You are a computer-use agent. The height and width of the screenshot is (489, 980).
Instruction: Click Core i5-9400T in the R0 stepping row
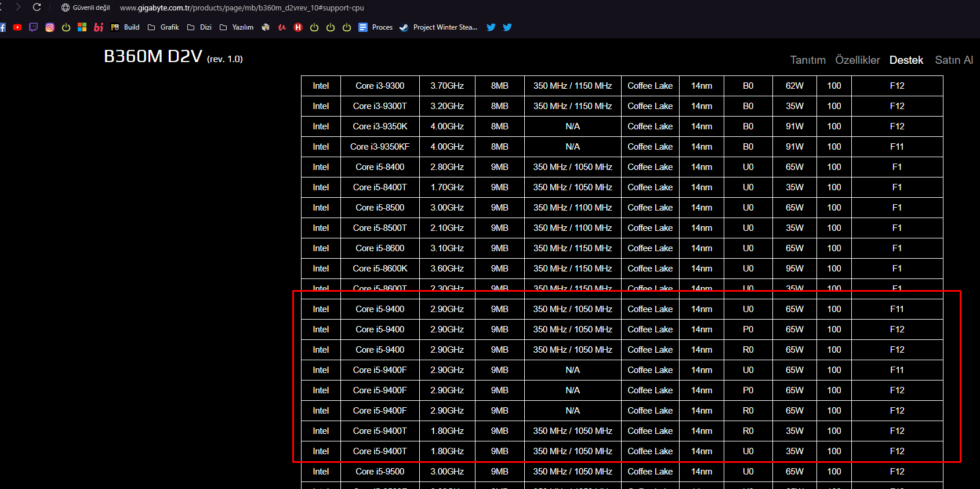click(380, 431)
